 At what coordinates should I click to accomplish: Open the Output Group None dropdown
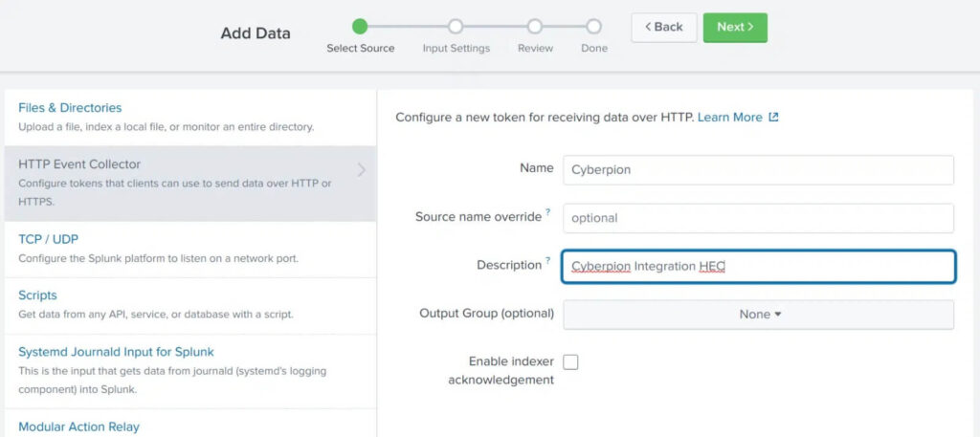[758, 315]
